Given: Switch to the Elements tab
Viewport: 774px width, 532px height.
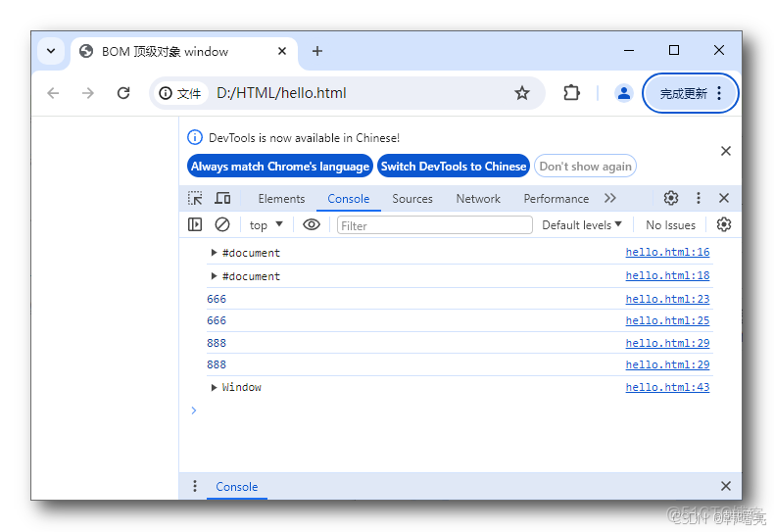Looking at the screenshot, I should tap(281, 198).
